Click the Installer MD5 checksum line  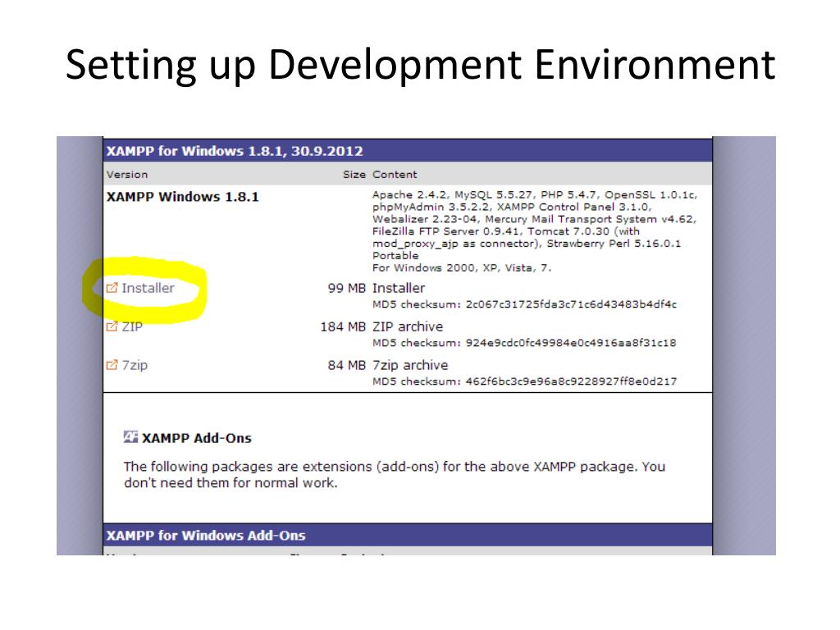click(x=525, y=304)
